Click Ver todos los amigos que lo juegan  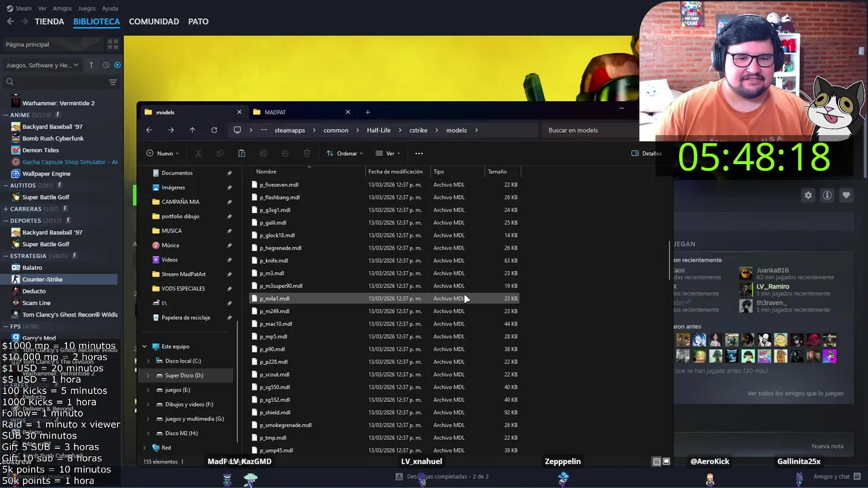pos(795,393)
